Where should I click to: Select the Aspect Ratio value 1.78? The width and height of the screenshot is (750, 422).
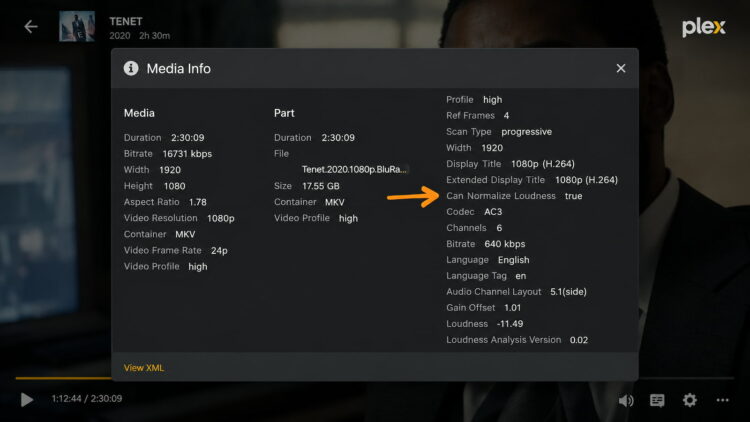coord(198,202)
